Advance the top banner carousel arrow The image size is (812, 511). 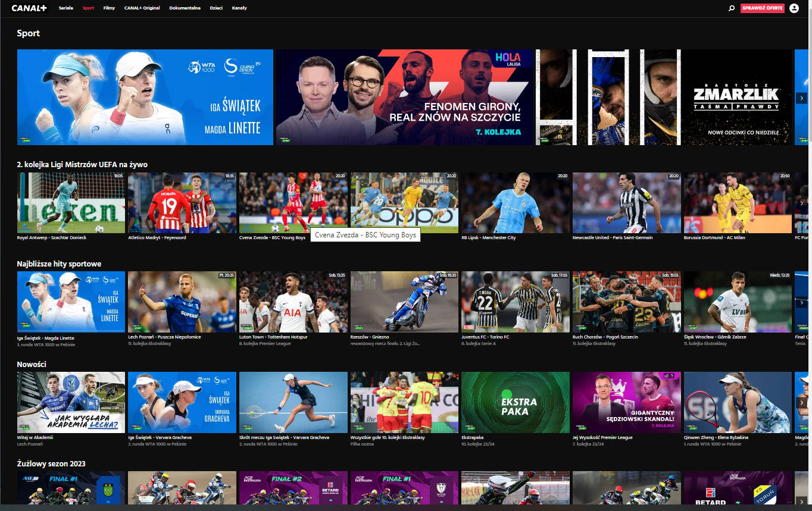tap(801, 98)
